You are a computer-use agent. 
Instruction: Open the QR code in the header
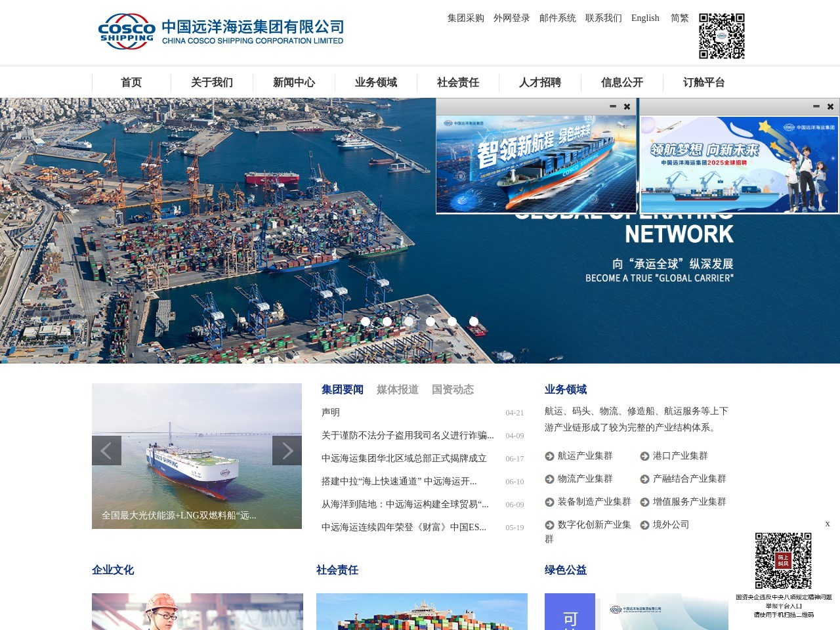[x=722, y=36]
